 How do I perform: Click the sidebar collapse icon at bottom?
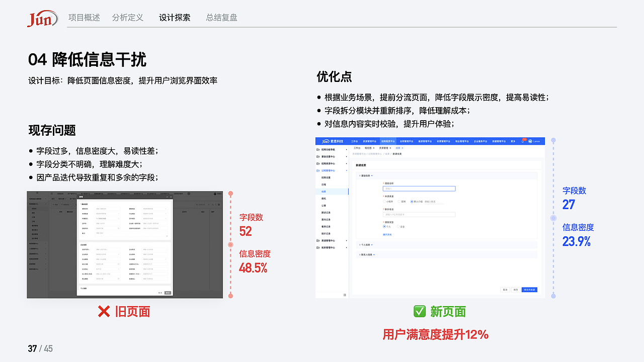coord(345,295)
